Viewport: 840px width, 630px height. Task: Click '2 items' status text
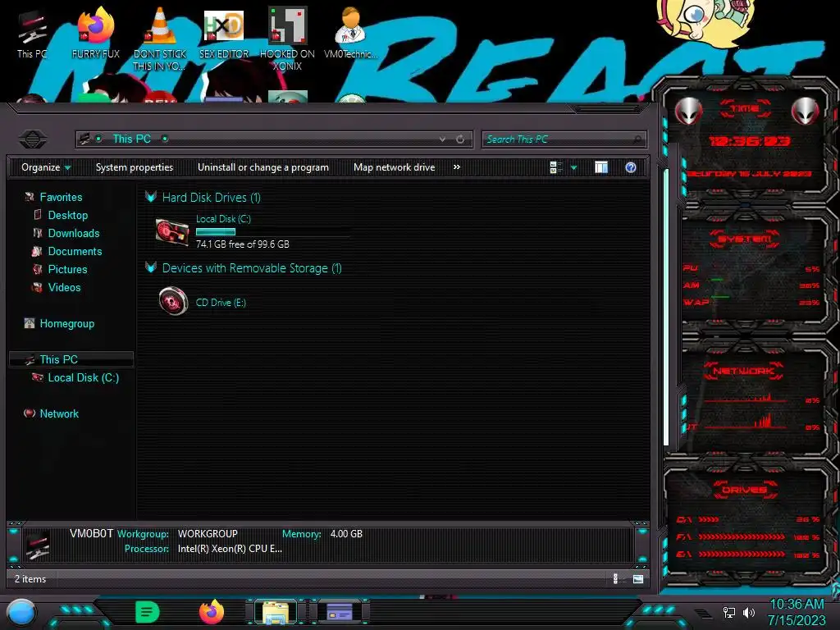coord(30,579)
